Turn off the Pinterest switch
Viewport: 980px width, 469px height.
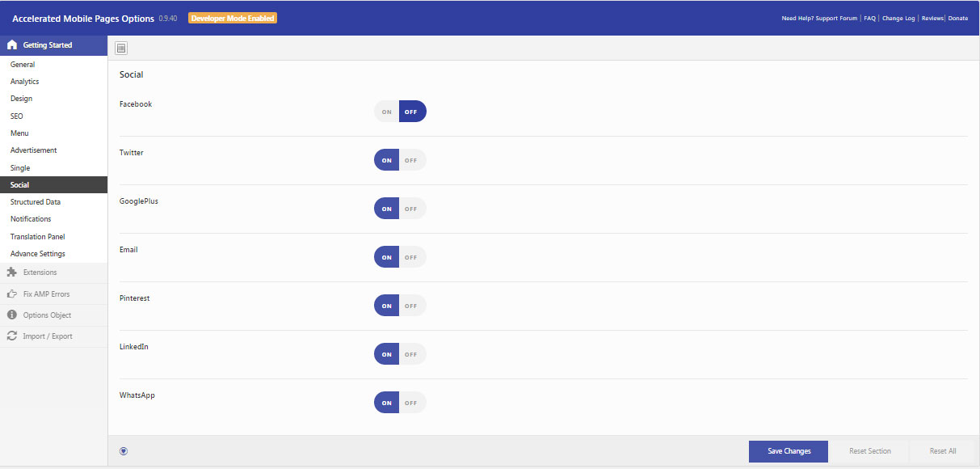[x=412, y=306]
